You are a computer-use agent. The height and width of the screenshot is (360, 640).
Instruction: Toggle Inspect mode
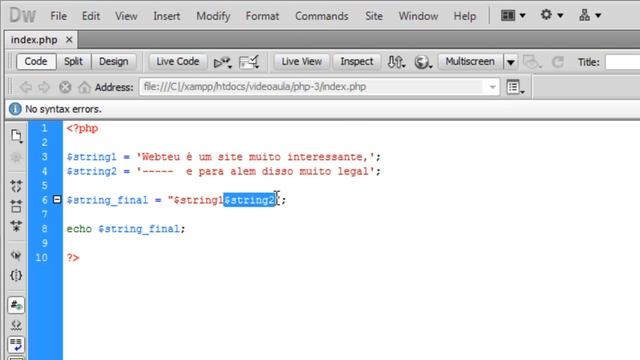coord(357,62)
